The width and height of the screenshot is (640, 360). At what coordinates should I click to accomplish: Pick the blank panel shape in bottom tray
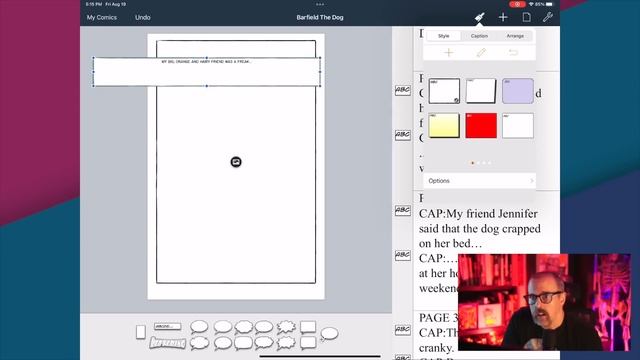(141, 332)
